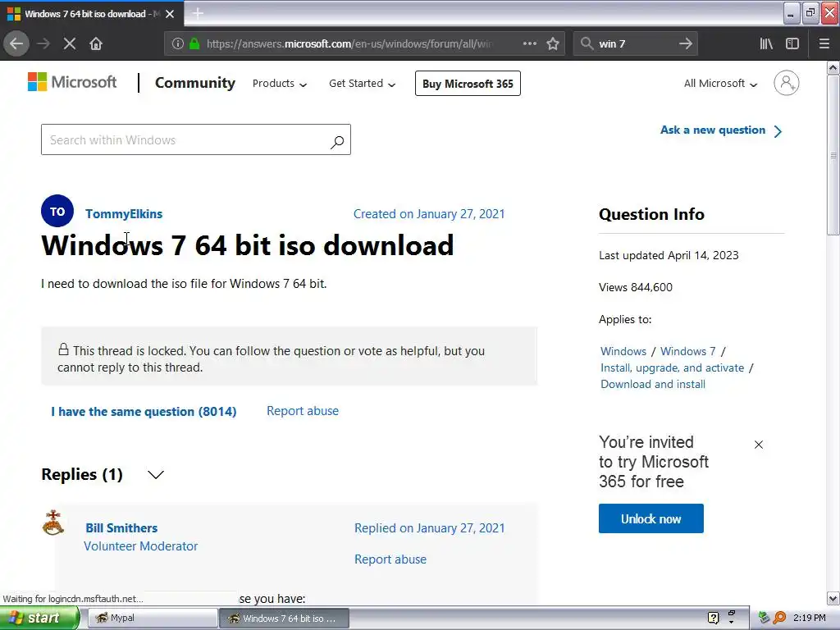The image size is (840, 630).
Task: Report abuse on Bill Smithers reply
Action: click(x=390, y=559)
